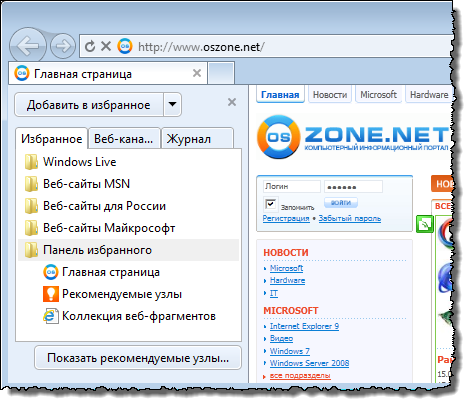Image resolution: width=472 pixels, height=406 pixels.
Task: Open Главная страница favorite in the list
Action: click(x=129, y=272)
